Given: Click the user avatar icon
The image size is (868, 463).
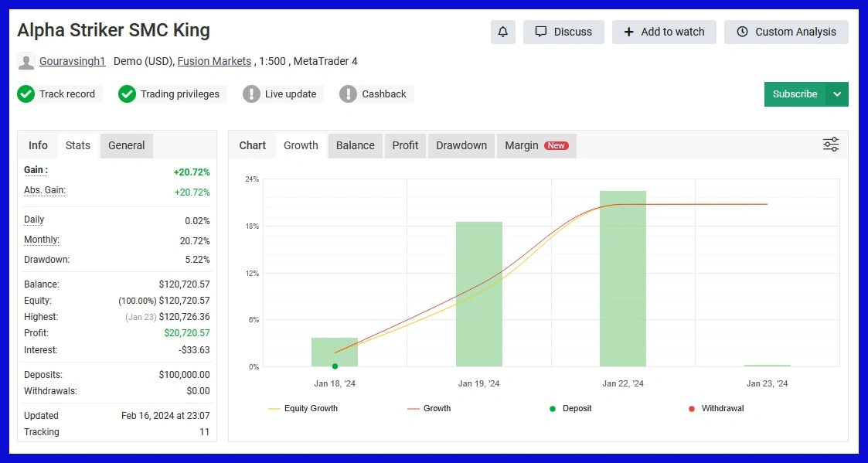Looking at the screenshot, I should pyautogui.click(x=26, y=61).
